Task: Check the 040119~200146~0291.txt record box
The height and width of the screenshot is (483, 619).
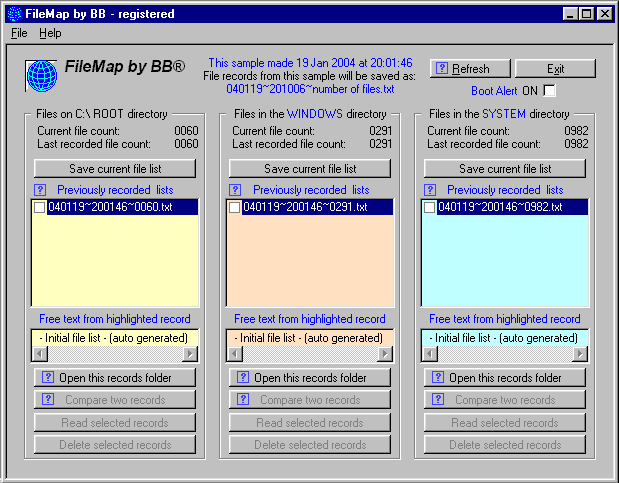Action: (235, 208)
